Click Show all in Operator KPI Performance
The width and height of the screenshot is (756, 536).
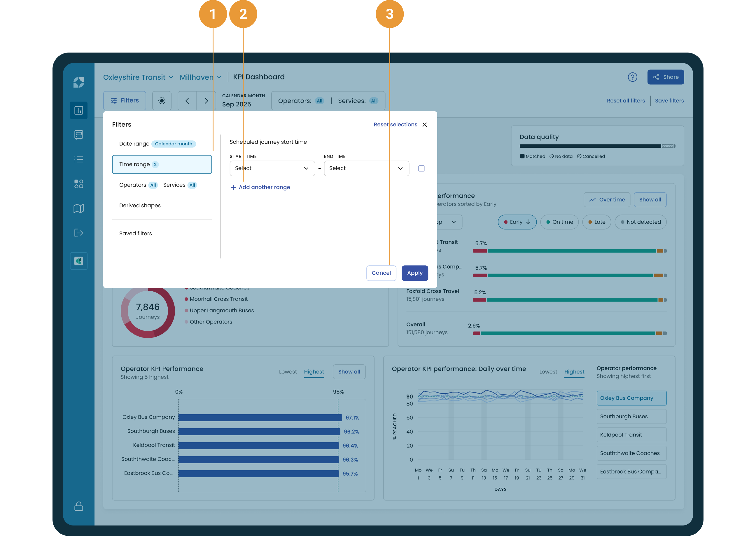(349, 372)
